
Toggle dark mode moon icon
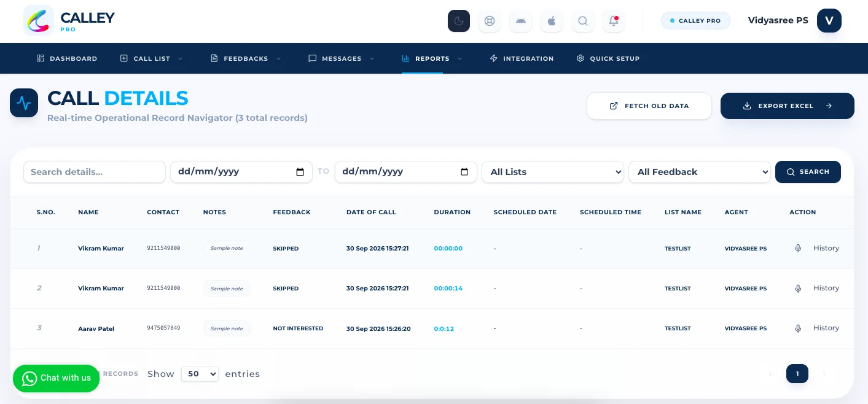tap(459, 21)
